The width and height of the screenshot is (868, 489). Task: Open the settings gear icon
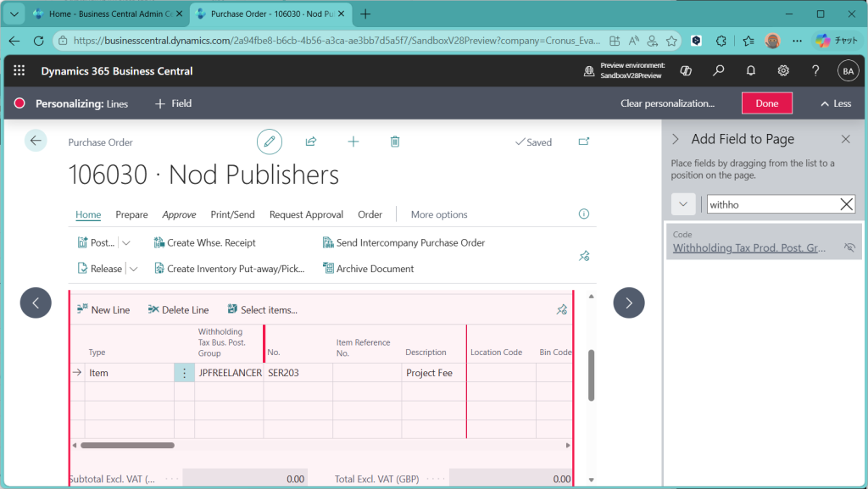coord(783,71)
